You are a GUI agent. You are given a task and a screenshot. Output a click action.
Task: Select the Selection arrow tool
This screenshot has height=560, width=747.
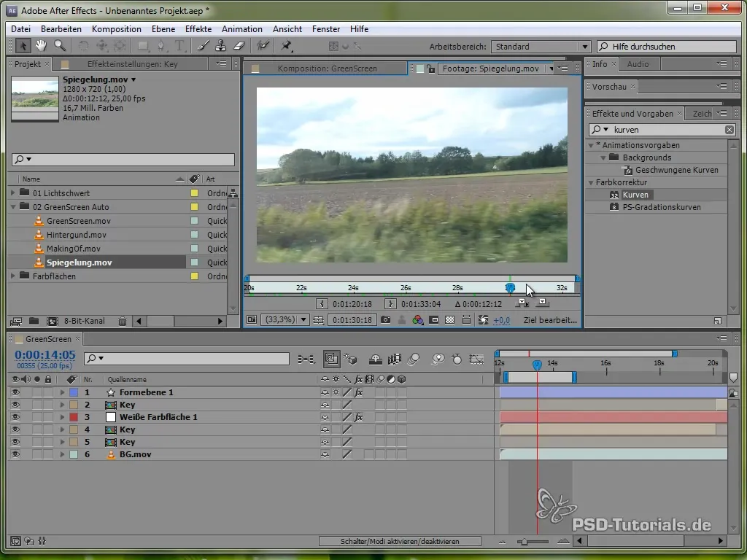coord(23,46)
